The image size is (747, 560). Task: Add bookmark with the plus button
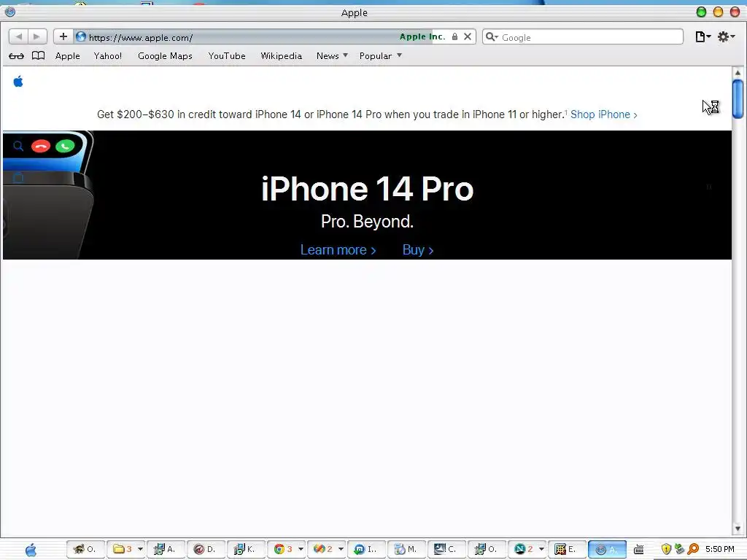pyautogui.click(x=63, y=36)
